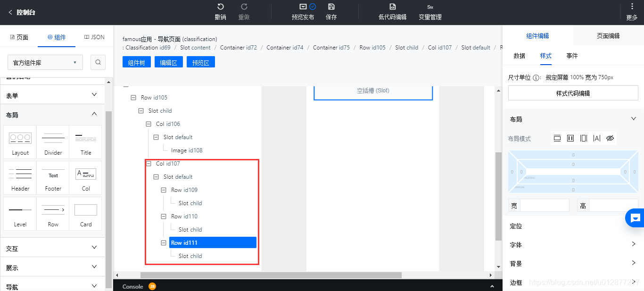Open the 官方组件库 dropdown

pyautogui.click(x=45, y=62)
